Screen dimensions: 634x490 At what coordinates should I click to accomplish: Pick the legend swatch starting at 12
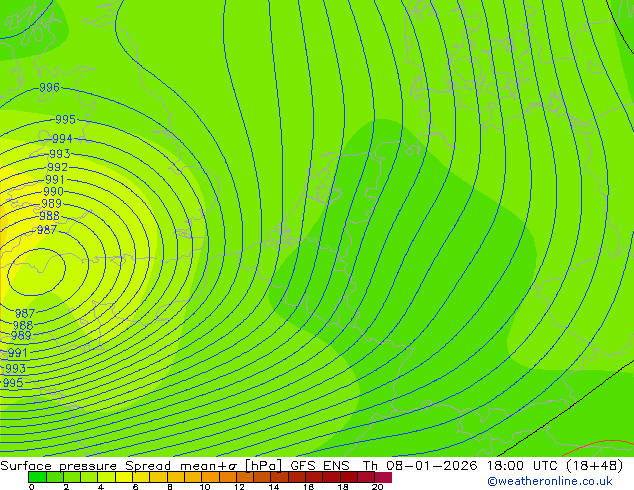pos(245,477)
